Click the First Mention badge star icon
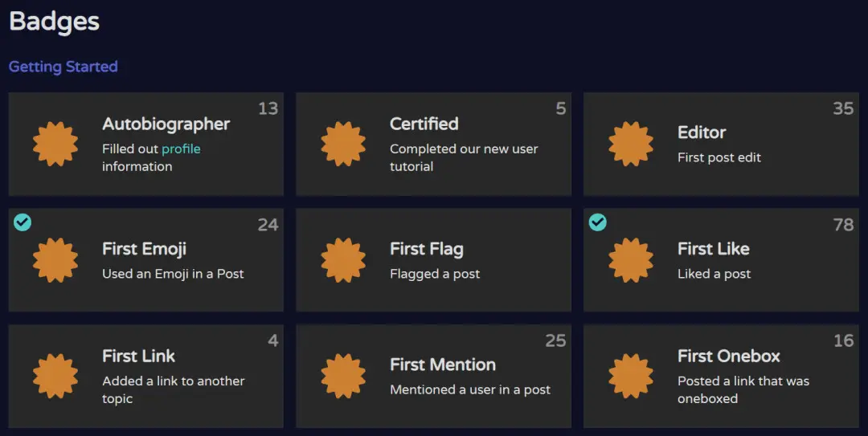This screenshot has width=868, height=436. coord(343,377)
